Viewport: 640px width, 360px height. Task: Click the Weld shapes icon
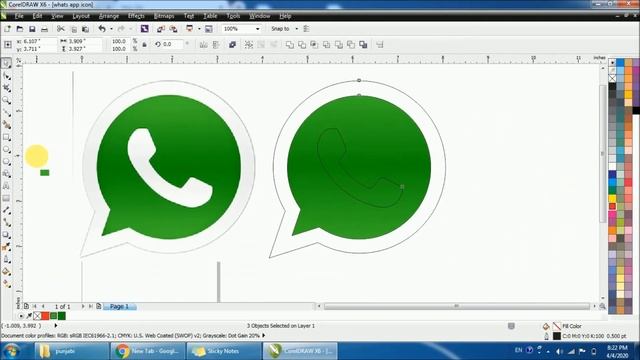pos(290,44)
